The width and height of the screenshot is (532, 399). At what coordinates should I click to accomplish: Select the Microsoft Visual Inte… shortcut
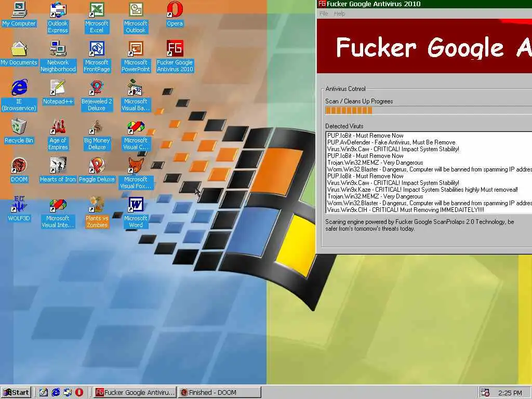(58, 212)
